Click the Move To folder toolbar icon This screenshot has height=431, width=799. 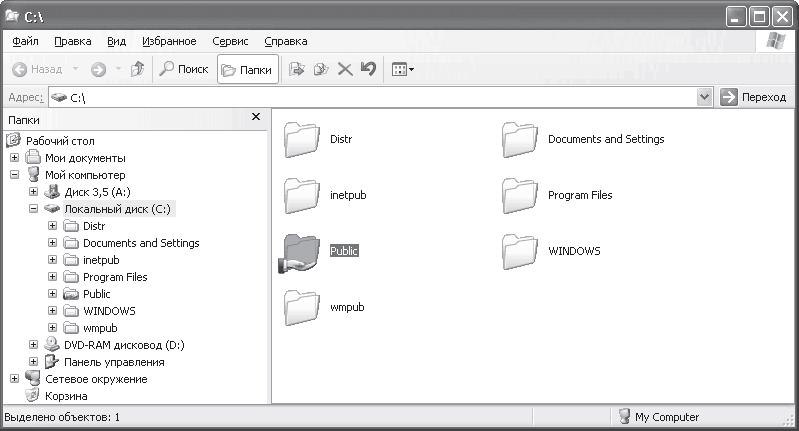(297, 69)
